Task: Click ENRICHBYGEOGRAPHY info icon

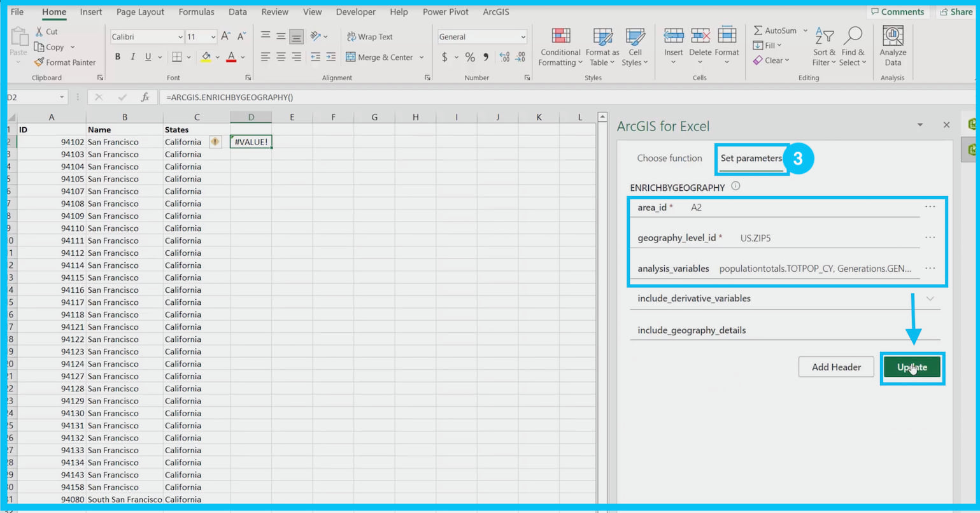Action: [735, 186]
